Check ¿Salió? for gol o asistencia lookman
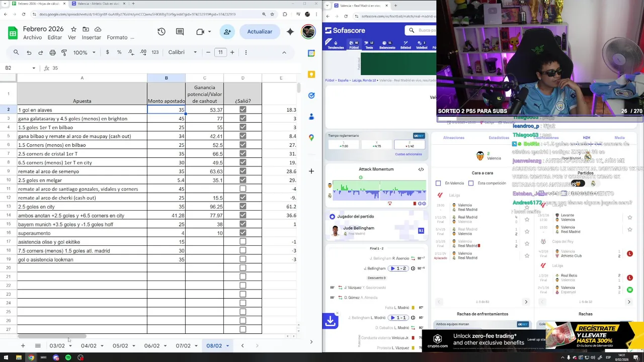644x362 pixels. coord(243,259)
